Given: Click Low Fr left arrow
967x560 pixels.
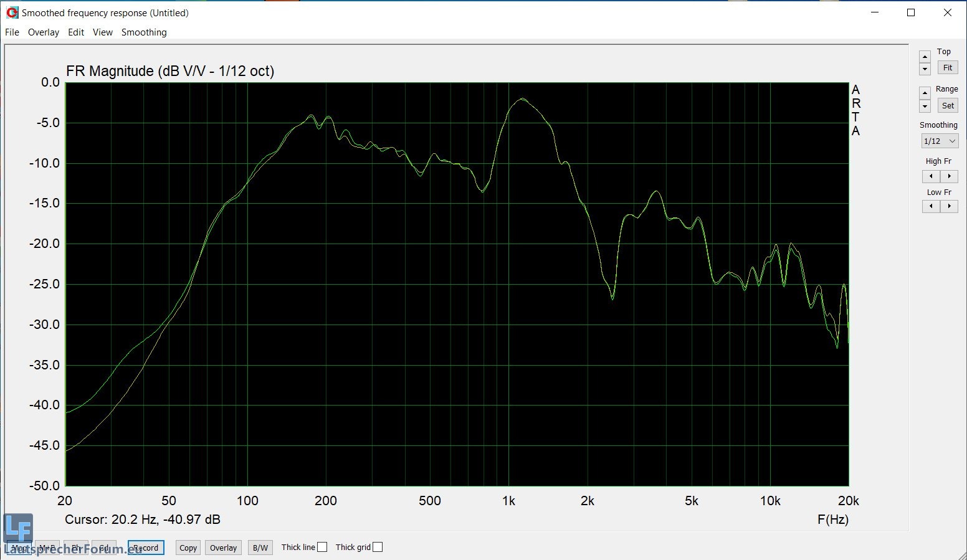Looking at the screenshot, I should [931, 206].
